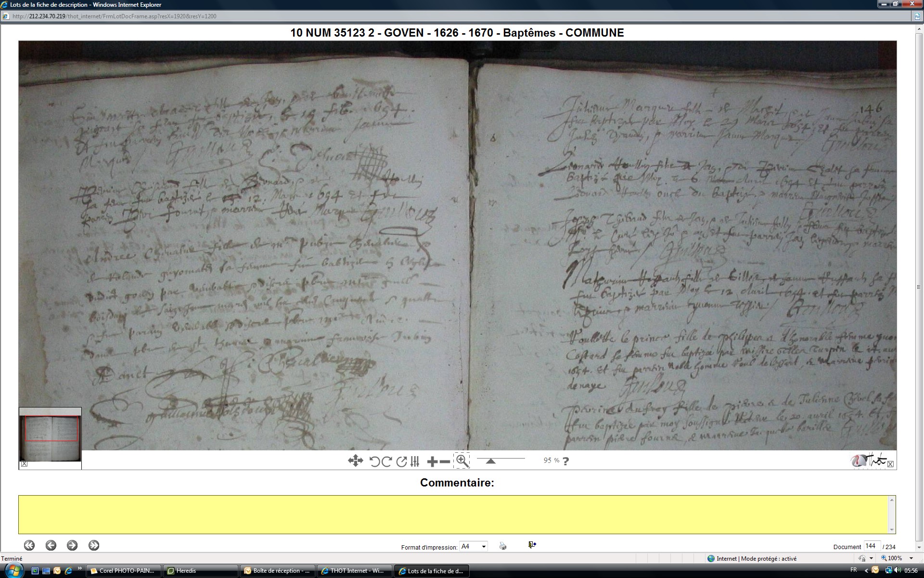Screen dimensions: 924x578
Task: Go to first document page
Action: [29, 545]
